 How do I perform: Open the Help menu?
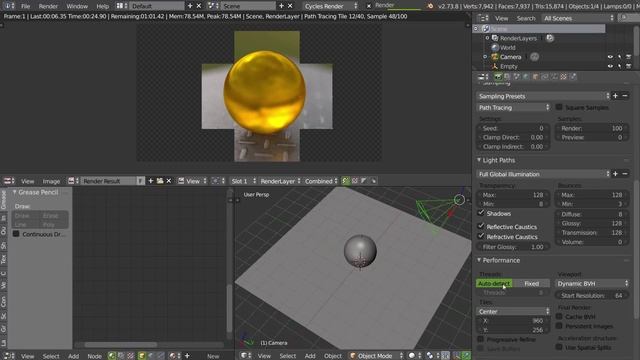(102, 6)
